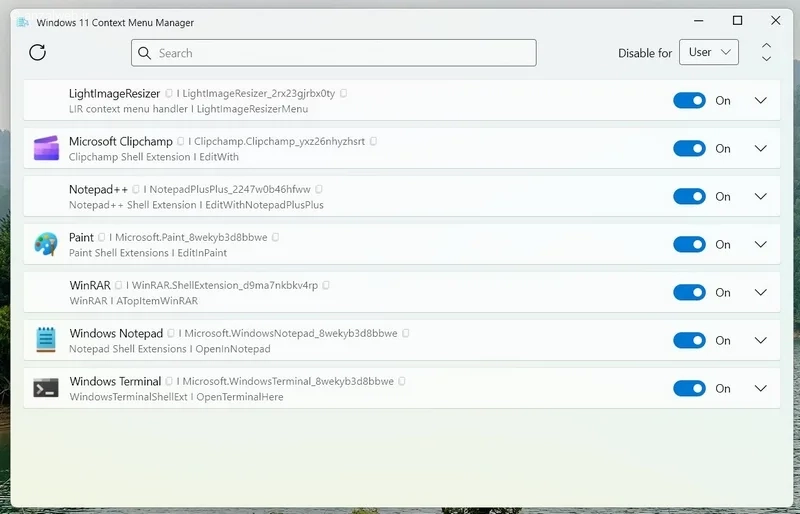
Task: Toggle off the Notepad++ shell extension
Action: 689,197
